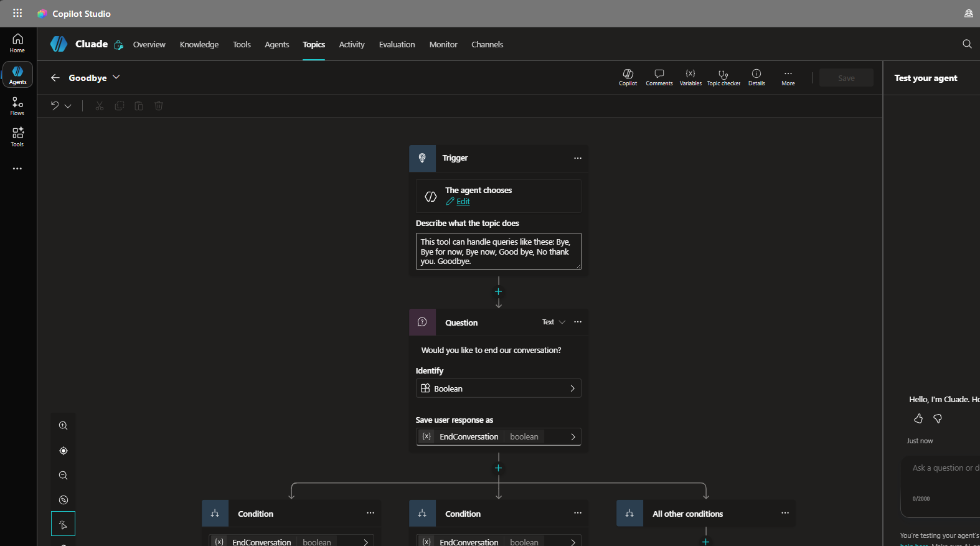980x546 pixels.
Task: Click the Edit link under agent chooses
Action: click(463, 202)
